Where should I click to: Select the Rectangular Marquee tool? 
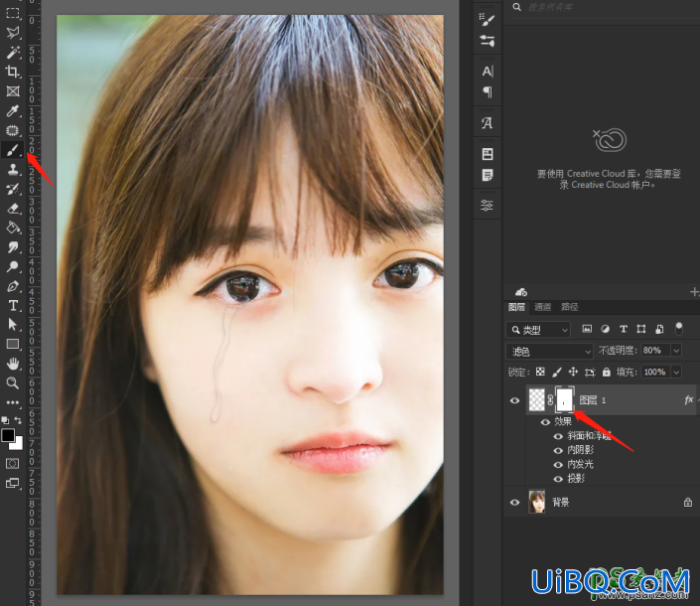[x=13, y=13]
